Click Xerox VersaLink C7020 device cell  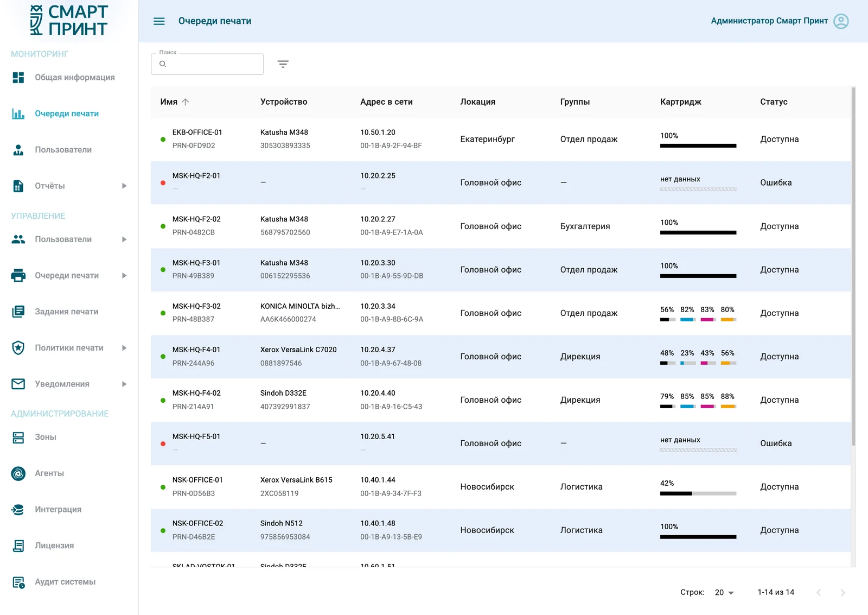298,350
